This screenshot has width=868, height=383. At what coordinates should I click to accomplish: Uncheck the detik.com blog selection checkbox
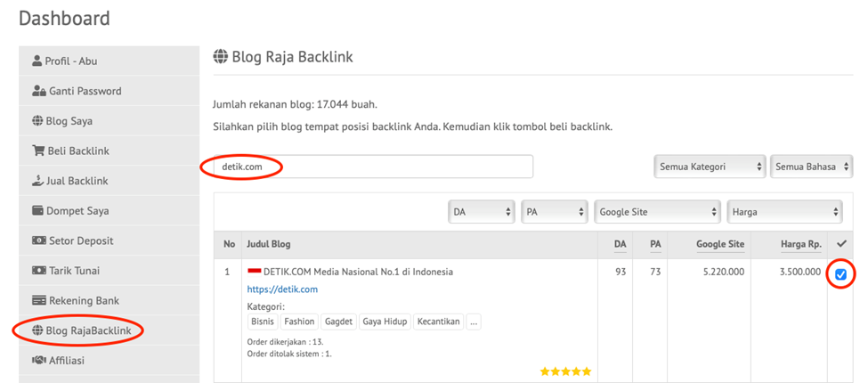(x=840, y=274)
